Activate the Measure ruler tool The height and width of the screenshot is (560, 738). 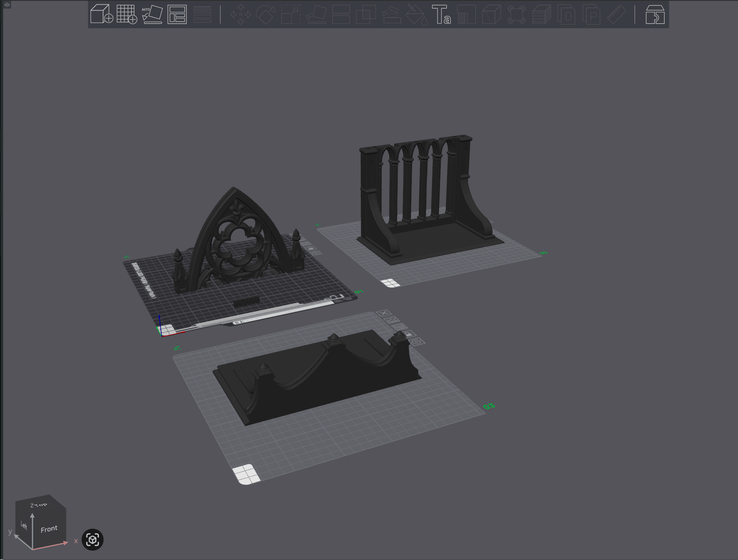617,14
